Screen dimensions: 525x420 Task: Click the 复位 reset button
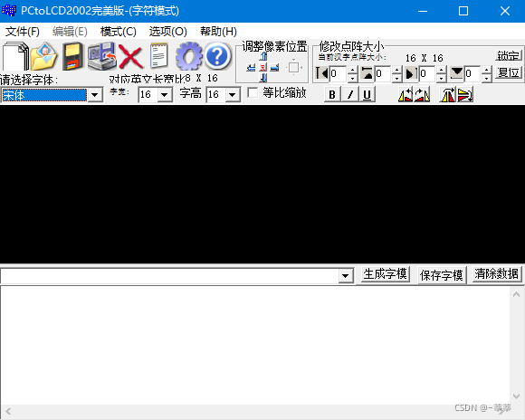click(509, 72)
